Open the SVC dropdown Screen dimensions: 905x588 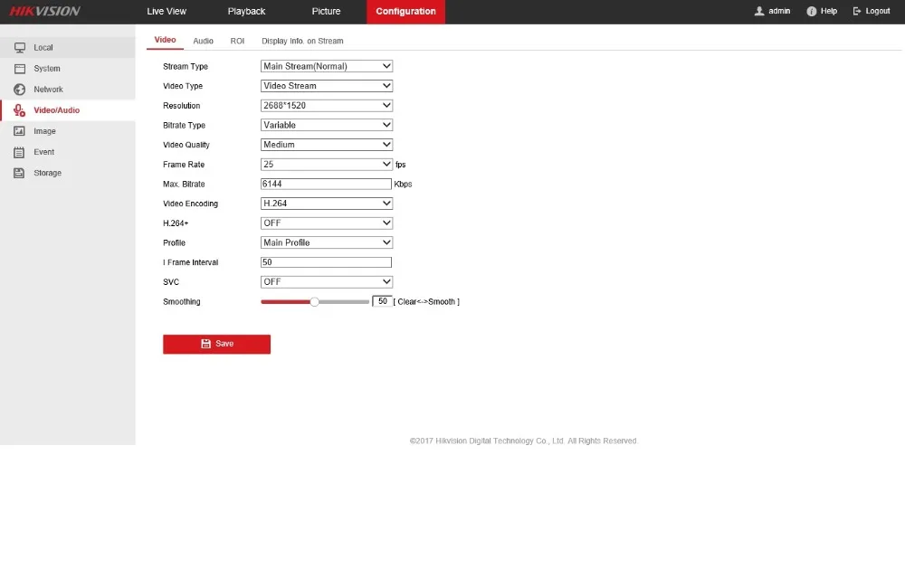pyautogui.click(x=327, y=282)
